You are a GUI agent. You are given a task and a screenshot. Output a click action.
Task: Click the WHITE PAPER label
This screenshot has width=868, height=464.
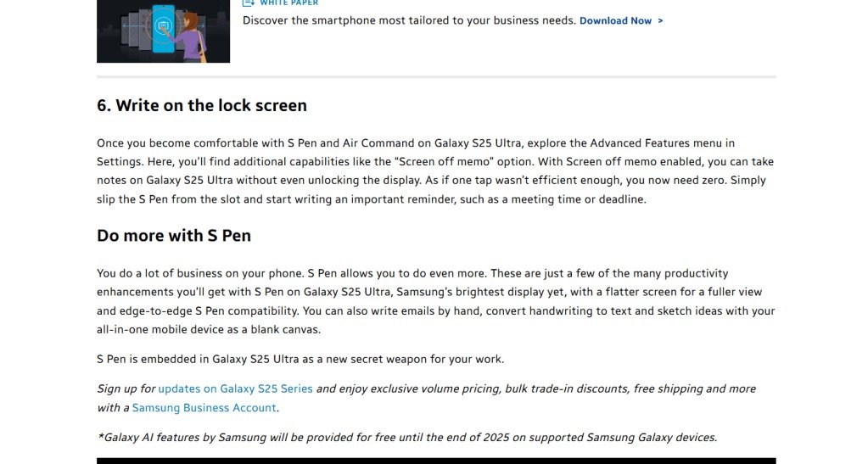pos(288,3)
